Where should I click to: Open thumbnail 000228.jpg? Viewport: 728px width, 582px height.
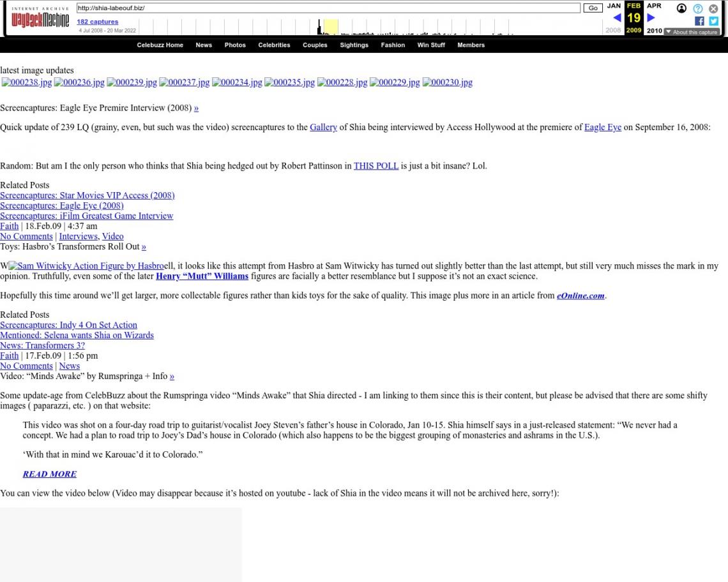point(342,82)
